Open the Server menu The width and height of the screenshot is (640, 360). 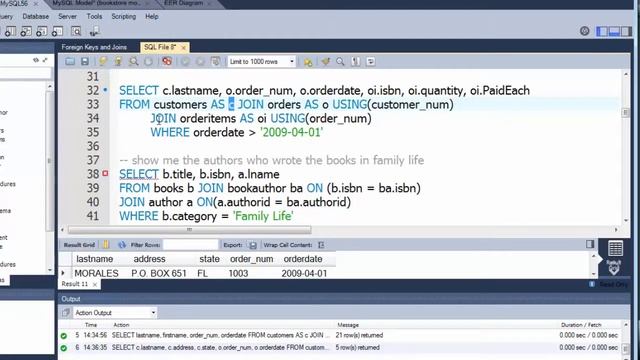(67, 16)
